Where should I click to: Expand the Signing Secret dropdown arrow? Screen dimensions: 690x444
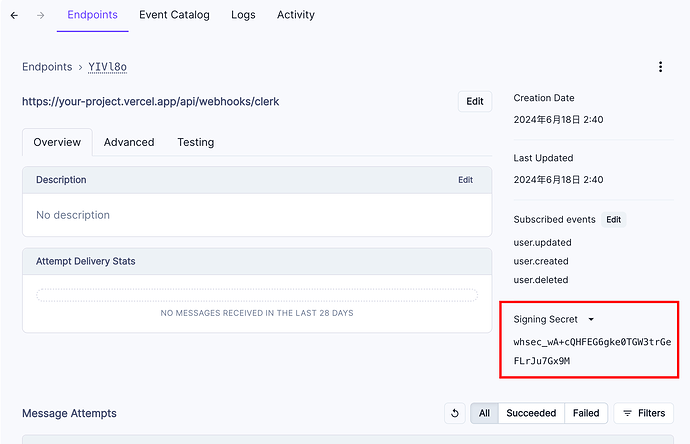(591, 319)
